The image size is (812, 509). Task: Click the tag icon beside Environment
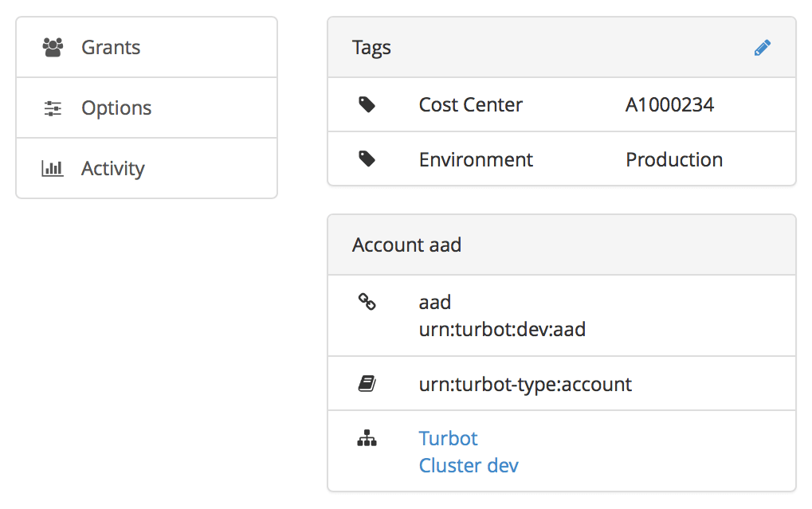[367, 159]
